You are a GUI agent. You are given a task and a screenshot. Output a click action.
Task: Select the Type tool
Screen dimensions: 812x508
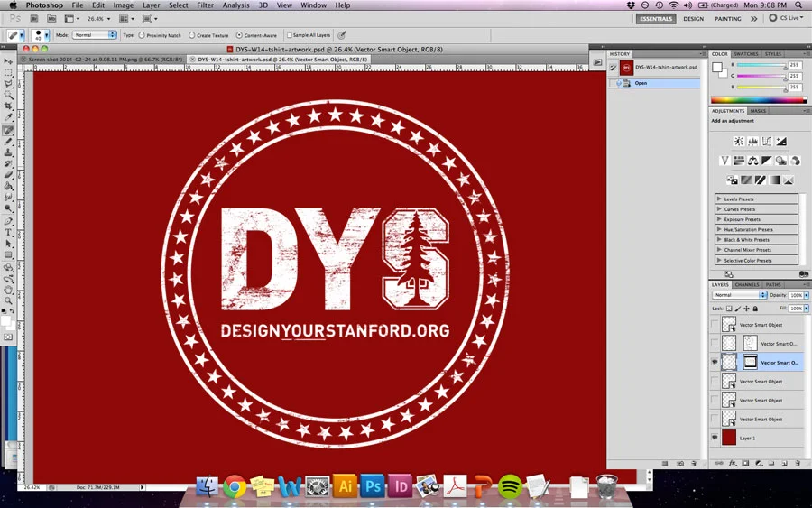click(8, 233)
